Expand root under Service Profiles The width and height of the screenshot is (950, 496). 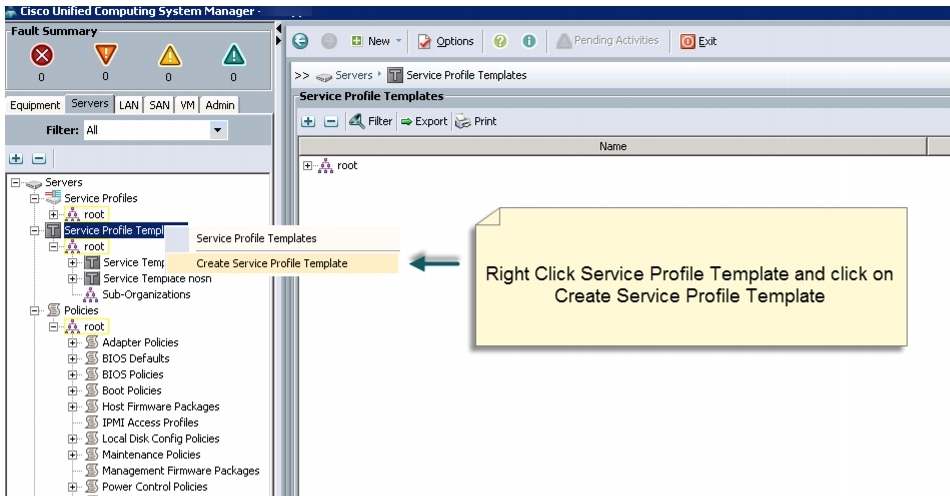[x=53, y=214]
